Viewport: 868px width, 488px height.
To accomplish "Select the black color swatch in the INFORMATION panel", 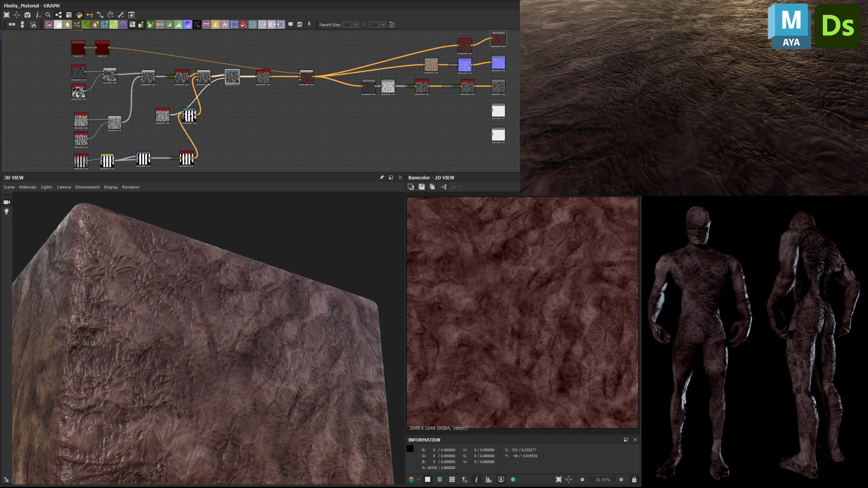I will click(410, 448).
